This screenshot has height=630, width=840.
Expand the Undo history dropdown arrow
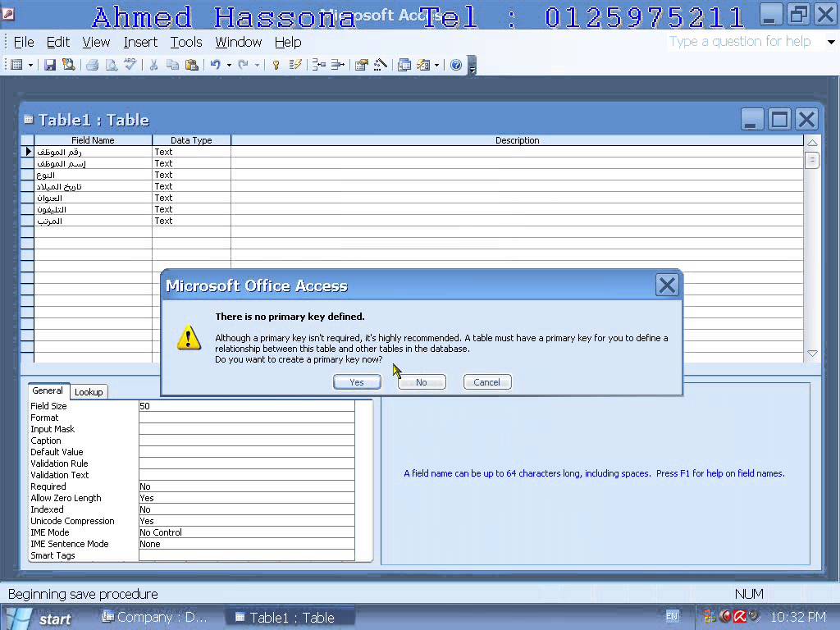click(x=229, y=66)
